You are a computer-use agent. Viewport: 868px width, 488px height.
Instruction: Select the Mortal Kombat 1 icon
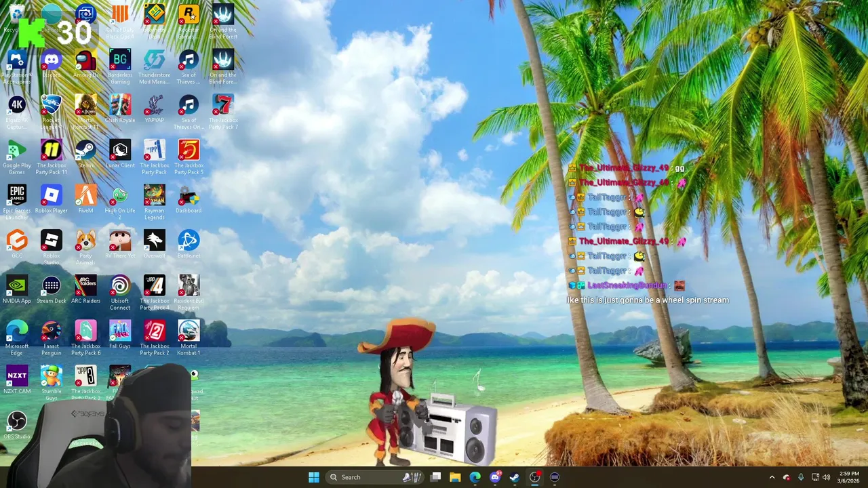coord(189,338)
